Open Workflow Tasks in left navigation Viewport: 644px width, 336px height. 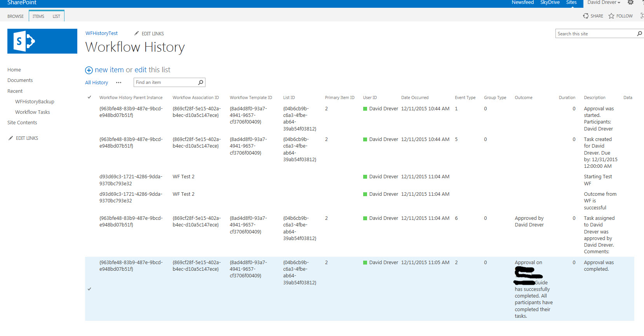coord(32,112)
